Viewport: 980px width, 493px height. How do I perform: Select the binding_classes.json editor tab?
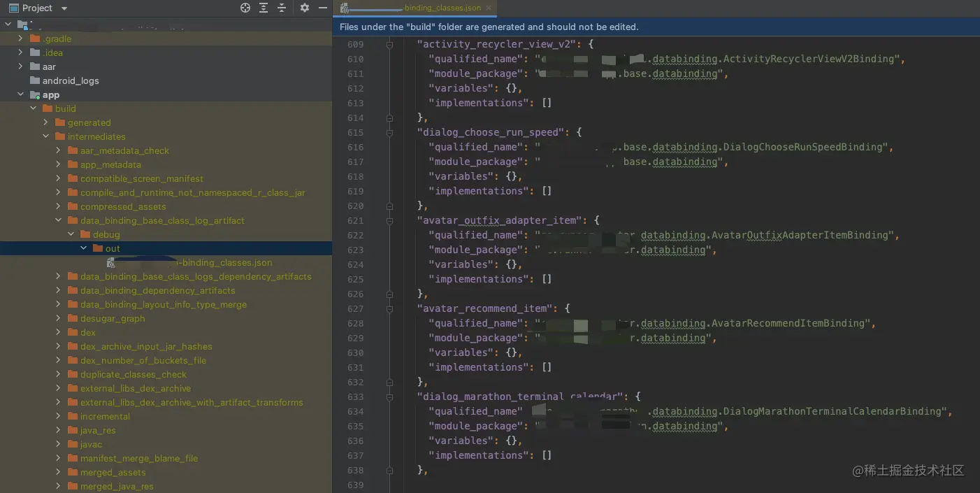coord(417,8)
